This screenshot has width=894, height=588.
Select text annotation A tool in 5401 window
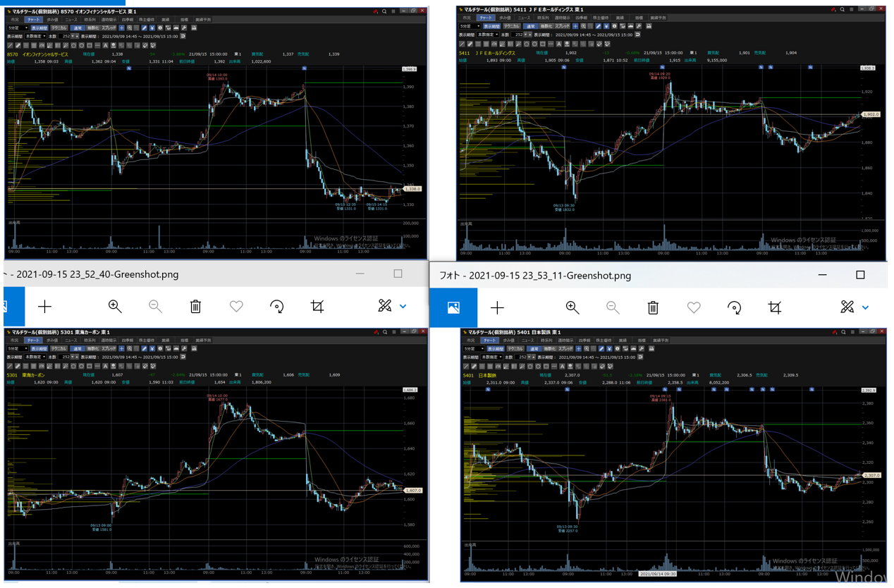pyautogui.click(x=562, y=367)
